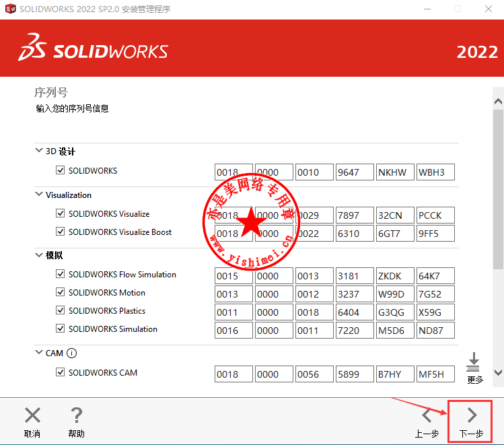Click SOLIDWORKS serial field 9647
The image size is (504, 445).
355,172
